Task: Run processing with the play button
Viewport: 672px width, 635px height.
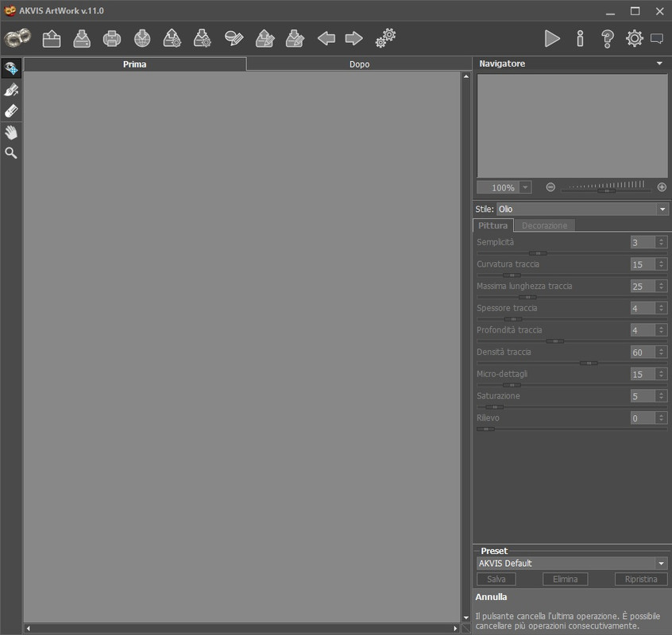Action: tap(552, 39)
